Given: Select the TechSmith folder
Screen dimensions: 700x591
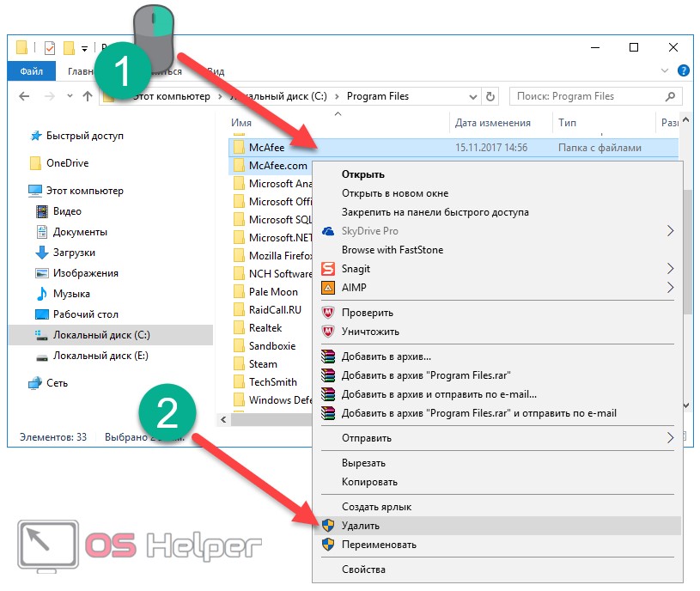Looking at the screenshot, I should click(273, 382).
